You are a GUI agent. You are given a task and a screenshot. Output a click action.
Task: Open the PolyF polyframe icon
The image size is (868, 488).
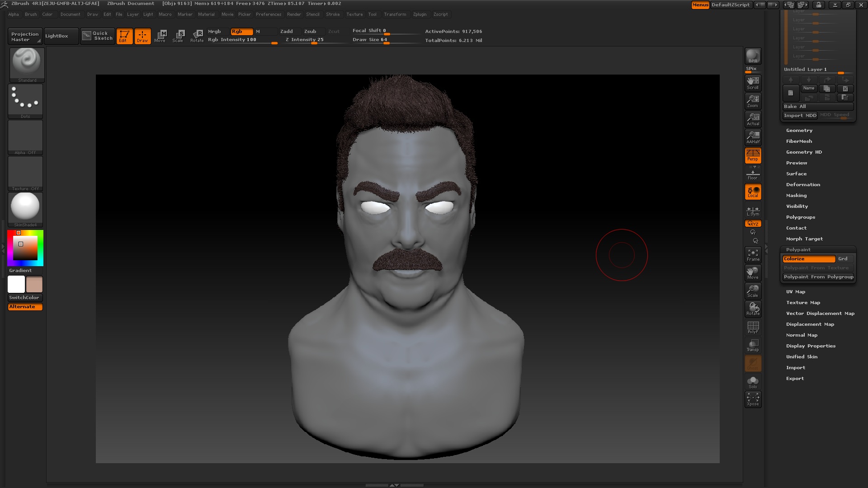pyautogui.click(x=752, y=327)
